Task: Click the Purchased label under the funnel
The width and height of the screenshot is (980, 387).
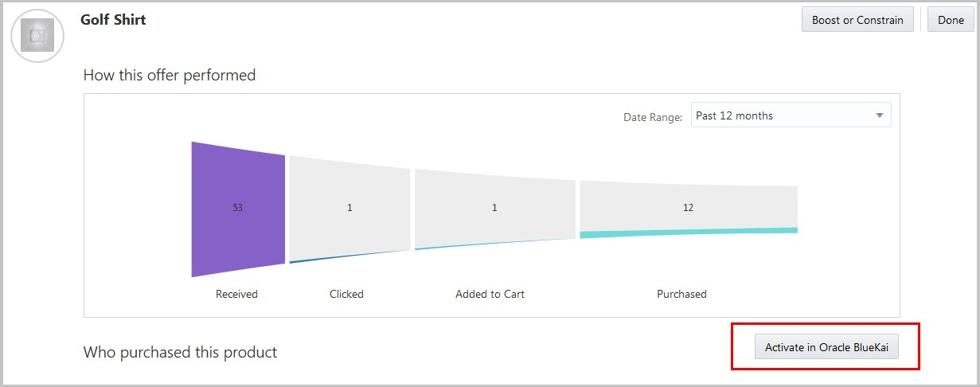Action: point(681,294)
